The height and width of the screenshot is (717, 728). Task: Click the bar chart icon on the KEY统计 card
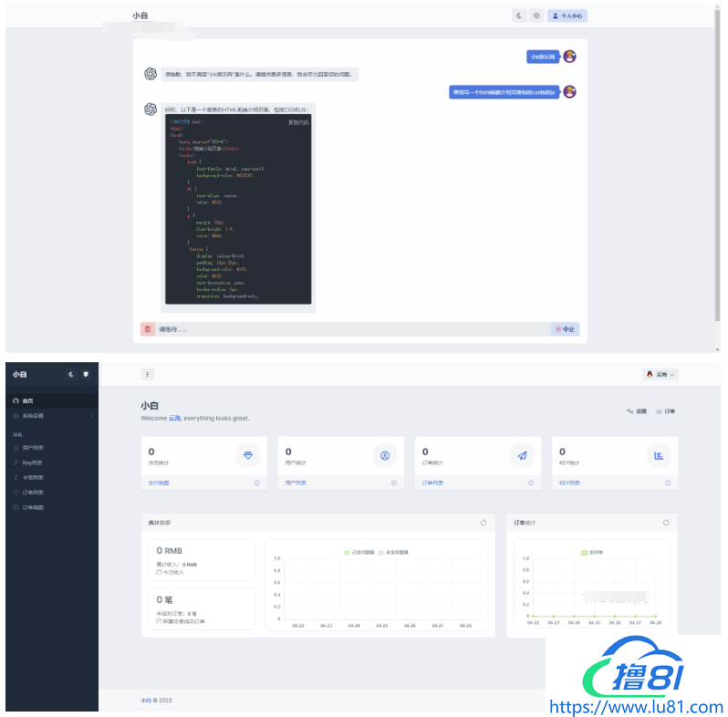pyautogui.click(x=659, y=455)
